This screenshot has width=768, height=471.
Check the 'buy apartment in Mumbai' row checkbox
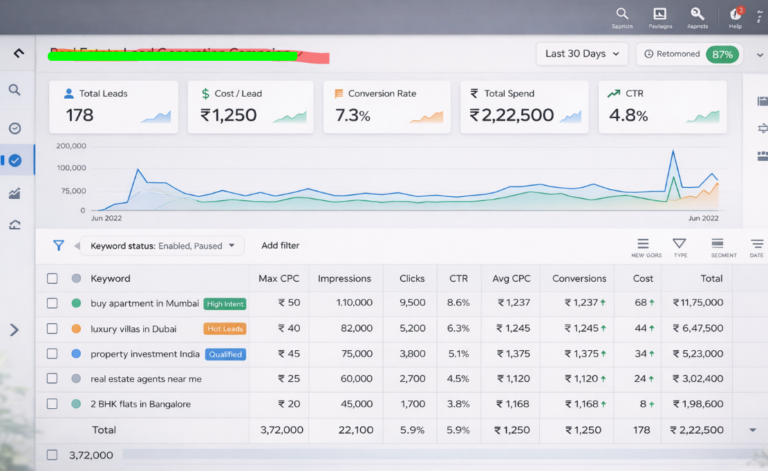(53, 303)
